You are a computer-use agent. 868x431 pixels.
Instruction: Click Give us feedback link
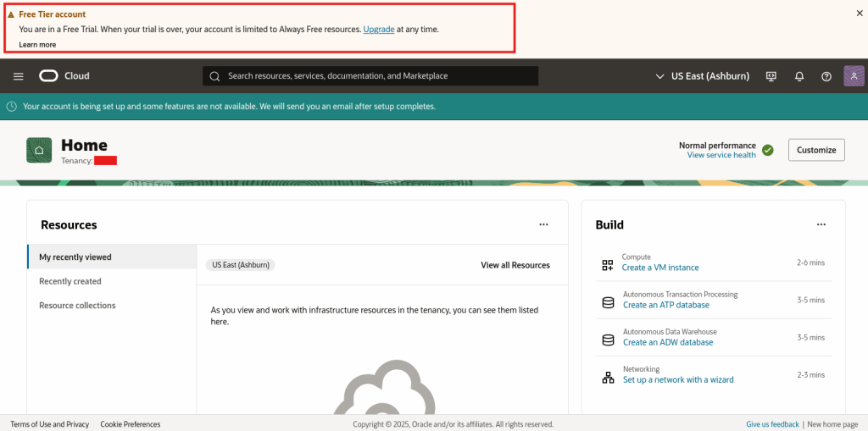tap(772, 424)
